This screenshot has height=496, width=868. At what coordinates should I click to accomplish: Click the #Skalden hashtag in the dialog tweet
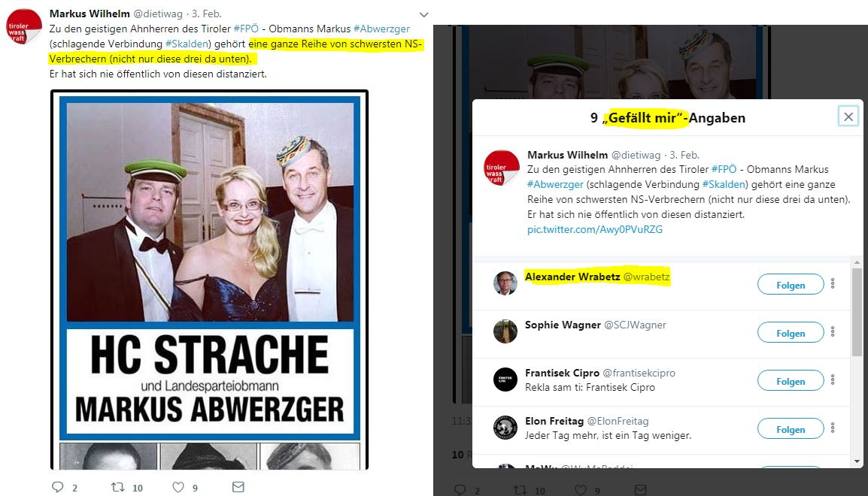(725, 185)
